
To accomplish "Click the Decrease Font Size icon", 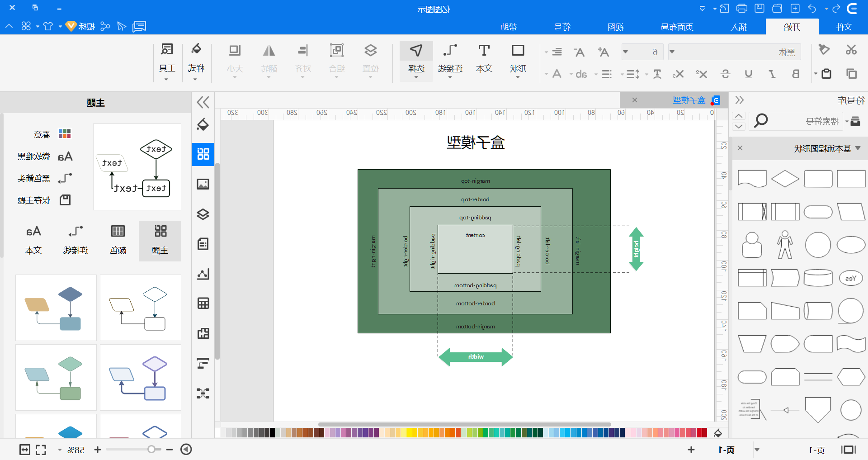I will tap(579, 52).
